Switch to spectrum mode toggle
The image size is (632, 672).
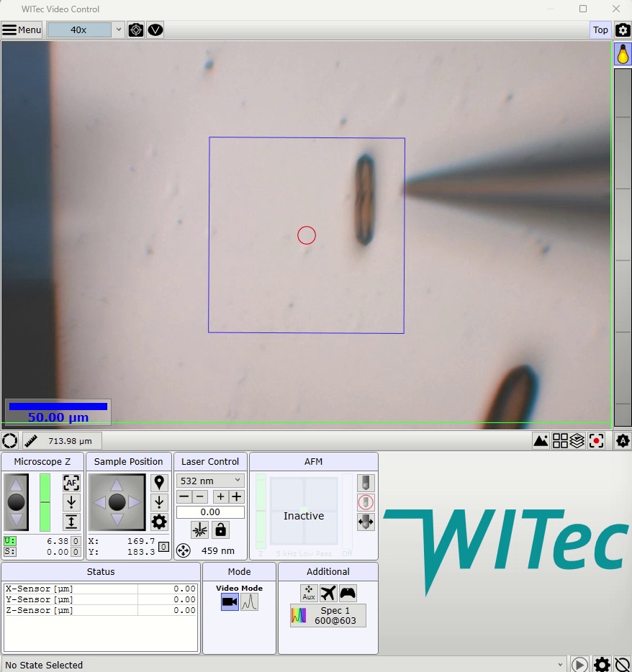point(248,603)
